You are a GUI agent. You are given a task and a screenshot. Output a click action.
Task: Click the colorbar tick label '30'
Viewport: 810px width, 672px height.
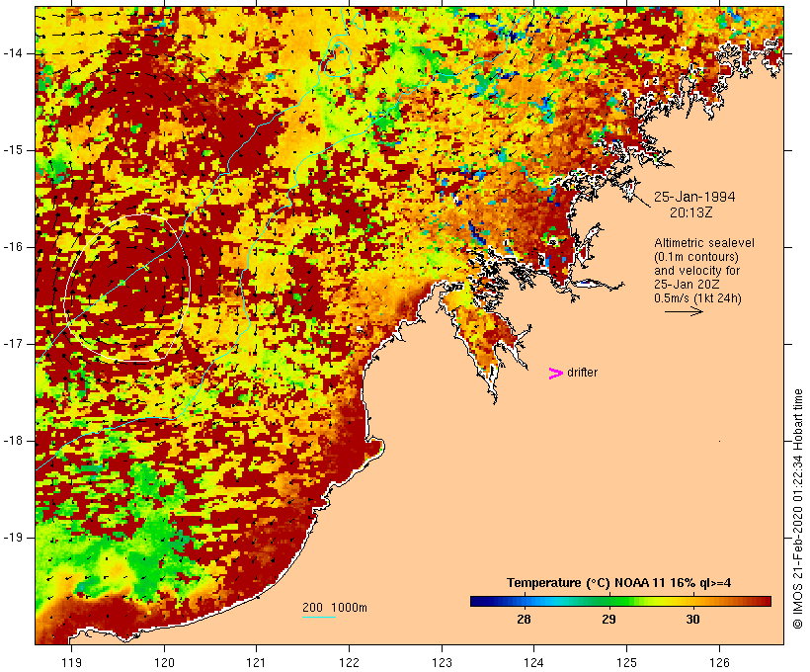click(x=692, y=620)
